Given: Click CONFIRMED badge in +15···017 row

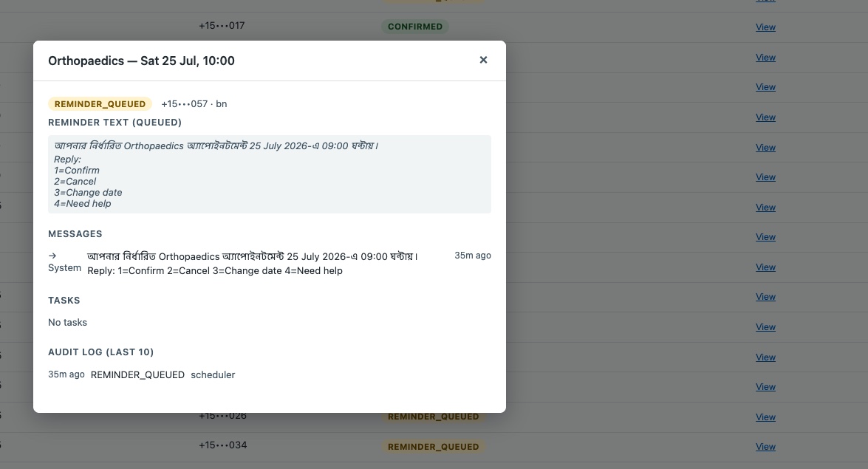Looking at the screenshot, I should tap(415, 27).
